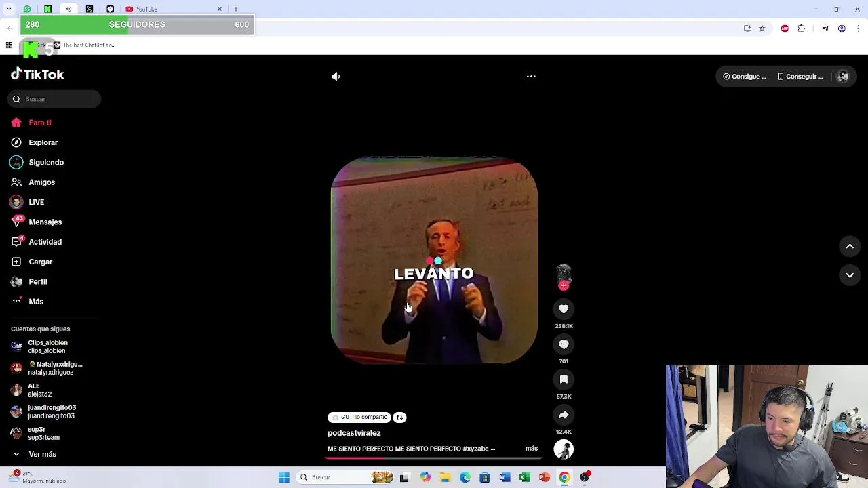The image size is (868, 488).
Task: Open the Chrome extensions puzzle icon
Action: [802, 28]
